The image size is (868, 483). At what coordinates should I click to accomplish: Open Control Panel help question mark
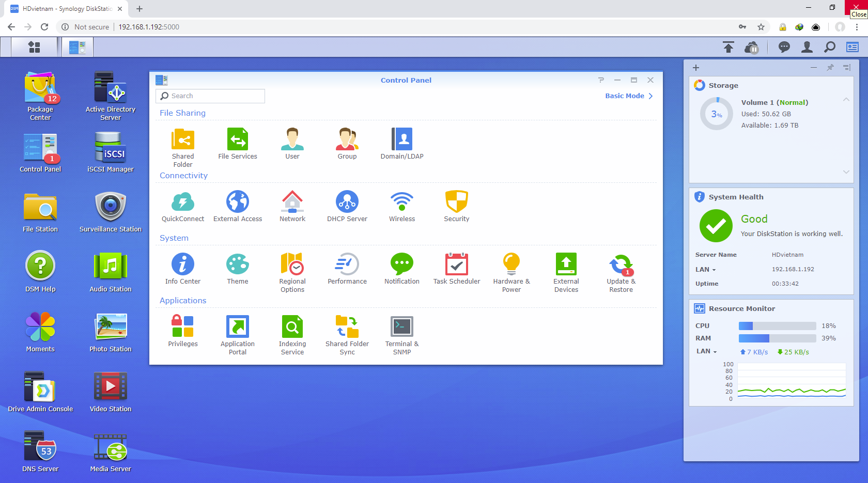pyautogui.click(x=601, y=80)
